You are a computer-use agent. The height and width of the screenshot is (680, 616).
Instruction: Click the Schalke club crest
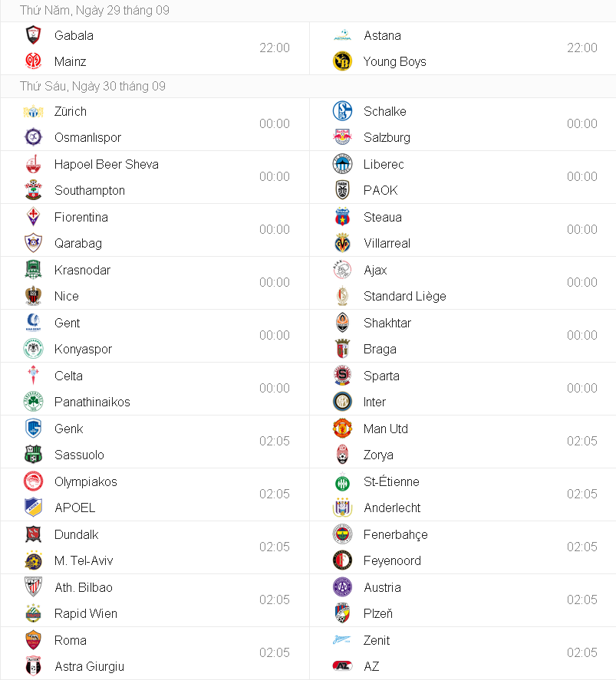(342, 111)
